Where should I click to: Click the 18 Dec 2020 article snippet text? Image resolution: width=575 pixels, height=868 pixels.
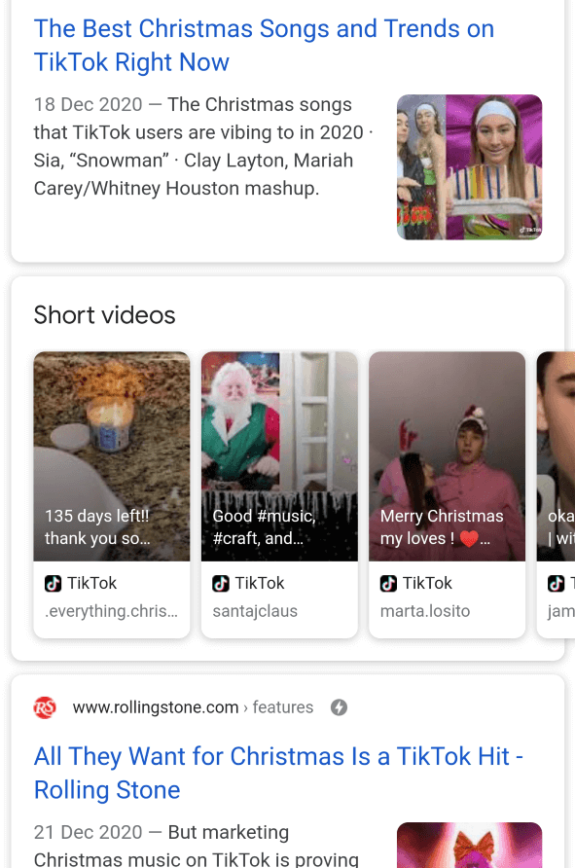203,147
